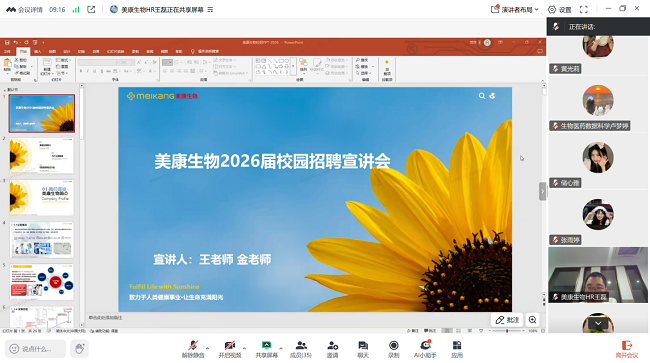This screenshot has height=363, width=650.
Task: Expand audio options arrow beside 解除静音
Action: click(x=207, y=348)
